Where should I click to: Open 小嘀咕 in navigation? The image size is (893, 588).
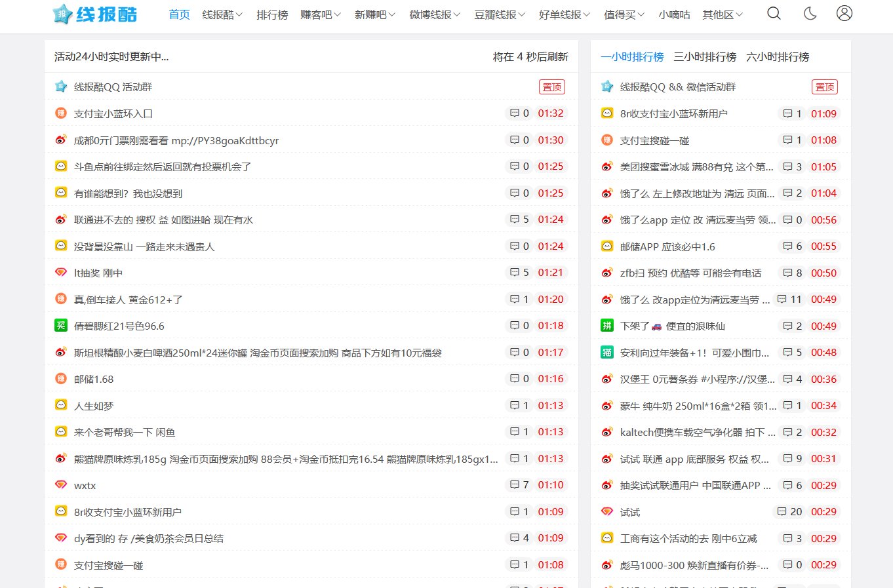pos(674,14)
